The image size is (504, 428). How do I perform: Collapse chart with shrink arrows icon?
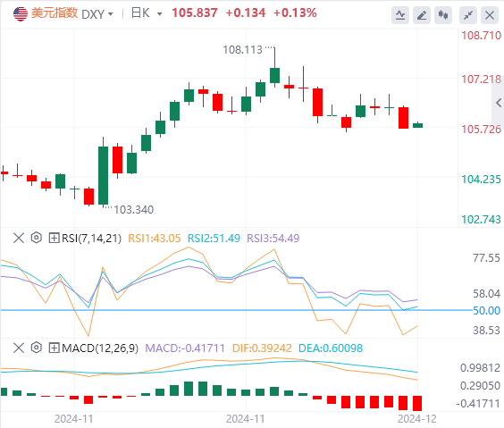pos(468,15)
